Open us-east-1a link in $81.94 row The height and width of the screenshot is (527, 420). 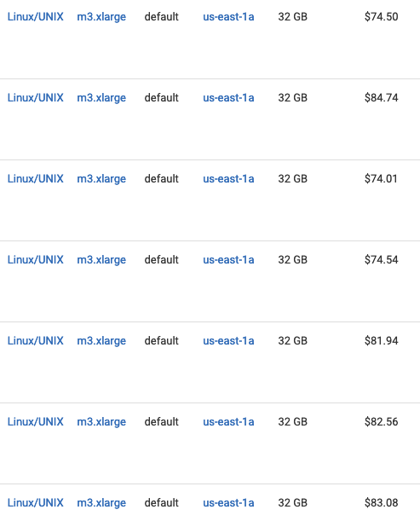(x=228, y=340)
